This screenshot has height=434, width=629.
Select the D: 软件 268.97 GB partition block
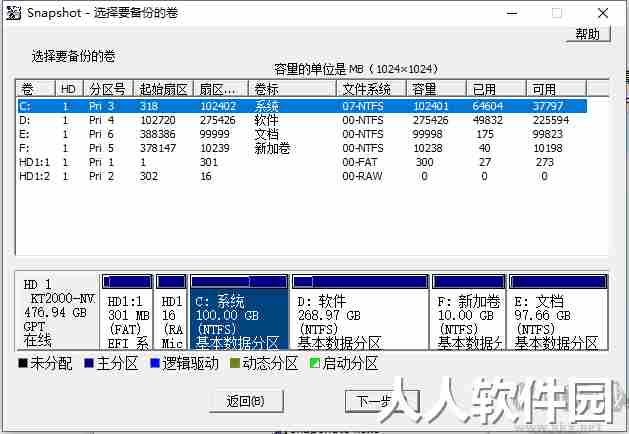(361, 312)
